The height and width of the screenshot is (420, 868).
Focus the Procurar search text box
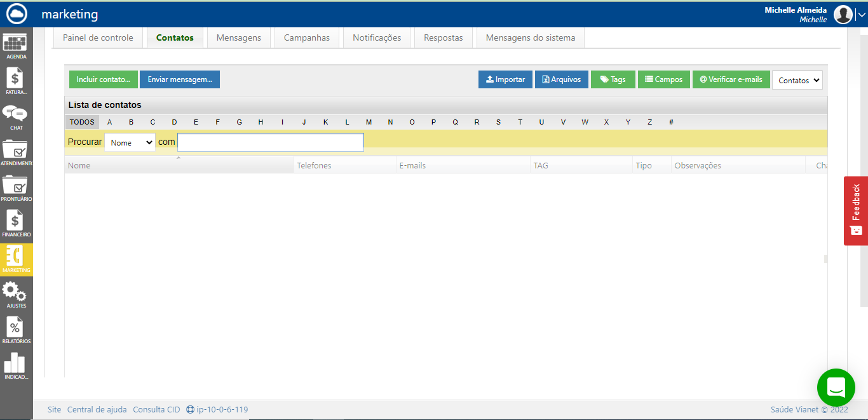click(x=271, y=142)
